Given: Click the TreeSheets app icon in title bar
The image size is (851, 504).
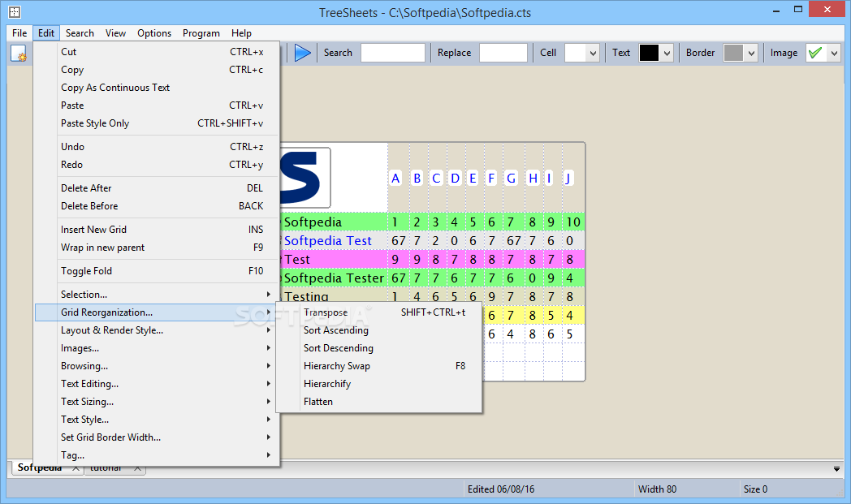Looking at the screenshot, I should [15, 12].
